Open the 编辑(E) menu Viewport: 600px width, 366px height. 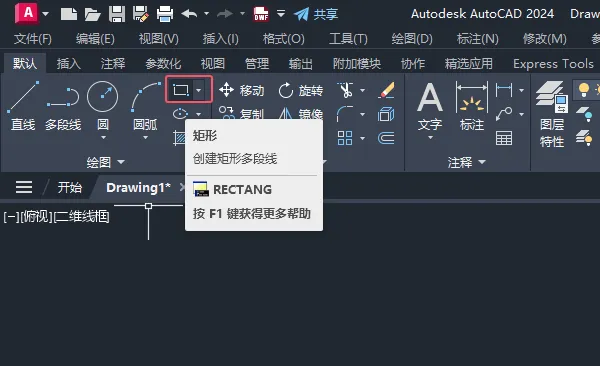95,39
